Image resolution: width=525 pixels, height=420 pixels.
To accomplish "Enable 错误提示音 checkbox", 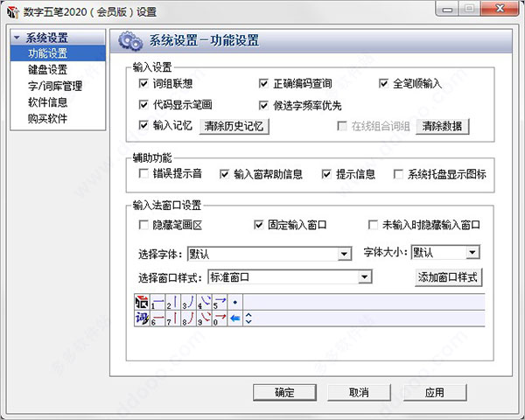I will tap(143, 173).
